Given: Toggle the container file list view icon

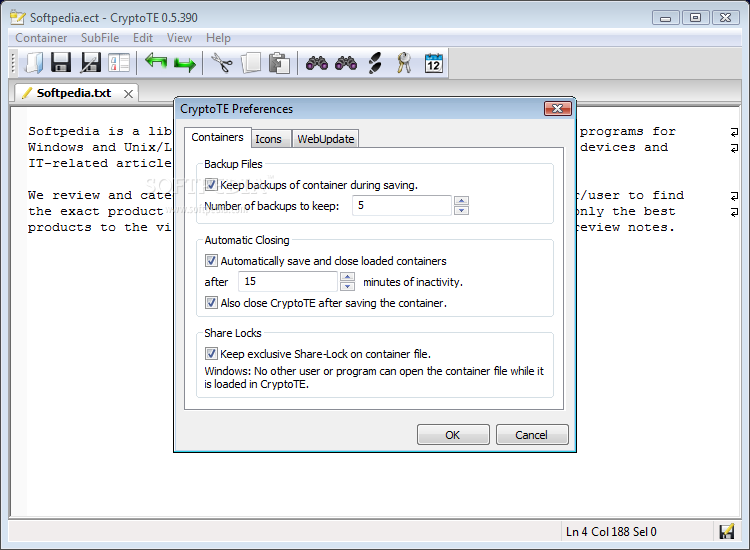Looking at the screenshot, I should point(119,63).
